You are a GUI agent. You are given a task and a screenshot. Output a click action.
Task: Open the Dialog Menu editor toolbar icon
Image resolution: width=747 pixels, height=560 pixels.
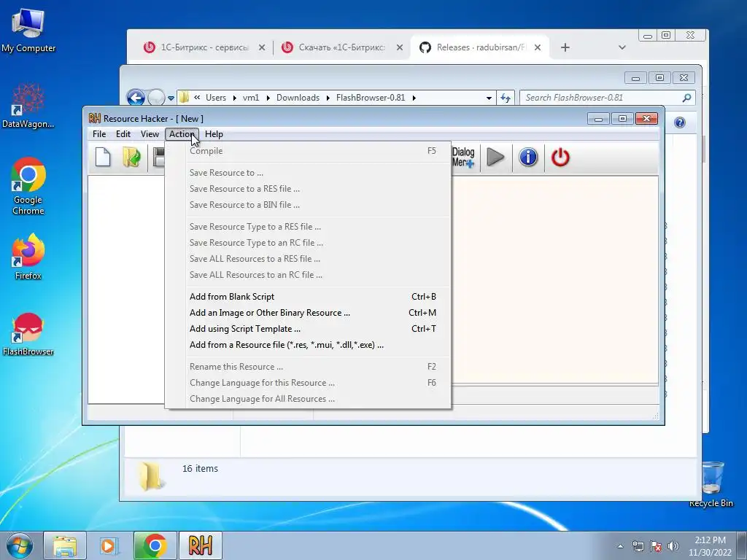(x=463, y=157)
